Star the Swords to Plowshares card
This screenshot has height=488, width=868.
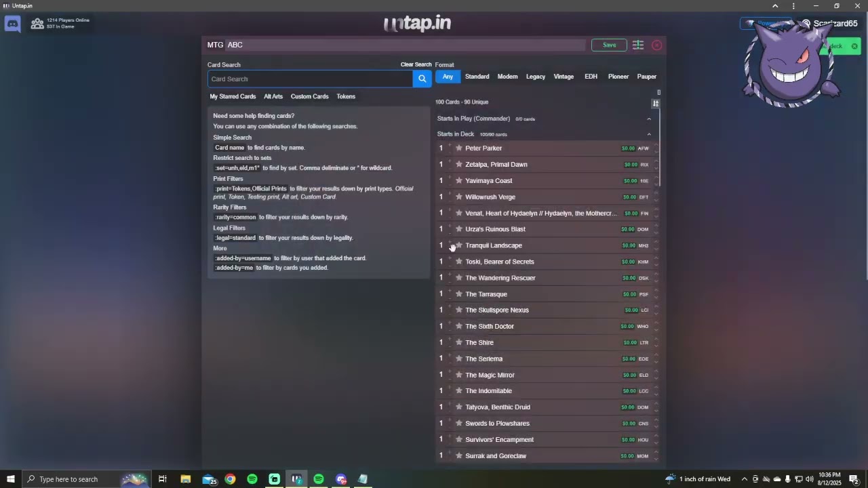459,423
